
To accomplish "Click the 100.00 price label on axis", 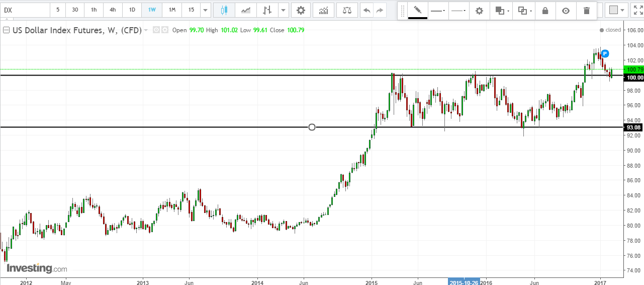I will point(633,78).
